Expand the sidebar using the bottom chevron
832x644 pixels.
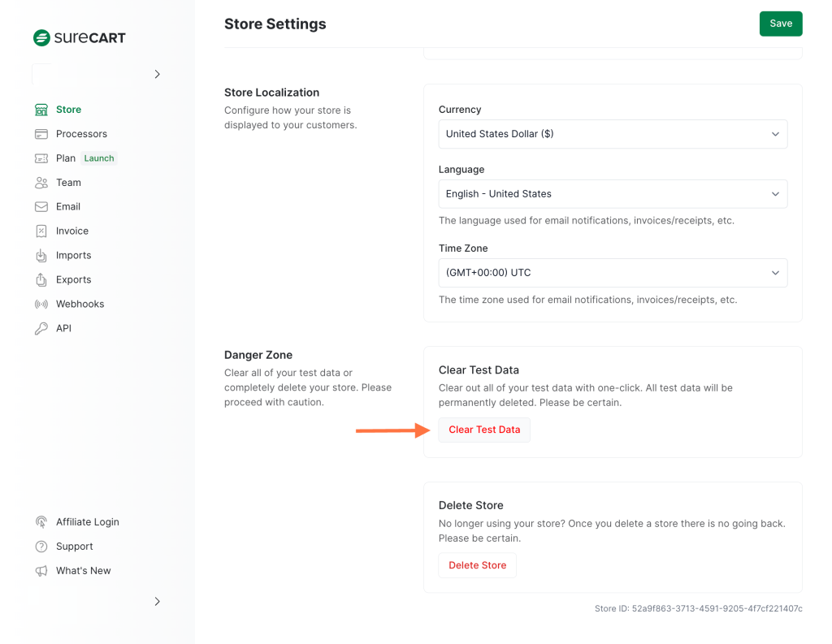click(157, 601)
